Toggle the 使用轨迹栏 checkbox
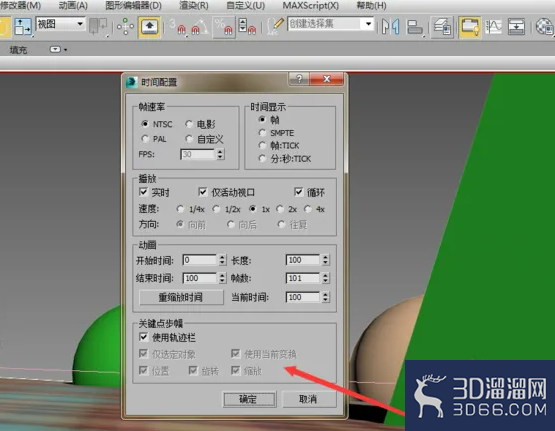The width and height of the screenshot is (555, 431). [143, 337]
